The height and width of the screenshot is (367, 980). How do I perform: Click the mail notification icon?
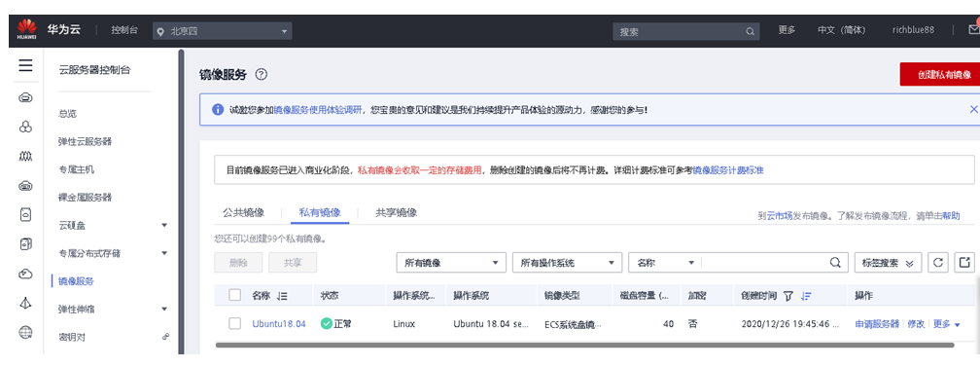[974, 29]
